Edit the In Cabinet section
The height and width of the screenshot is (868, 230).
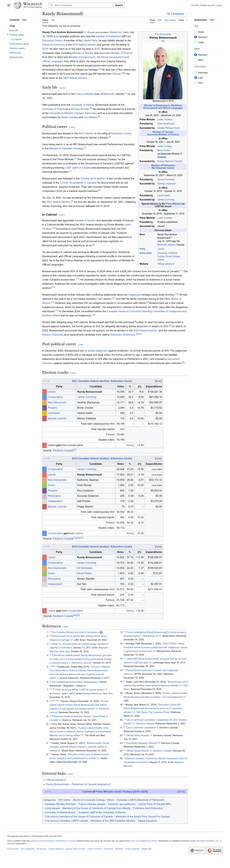click(62, 215)
